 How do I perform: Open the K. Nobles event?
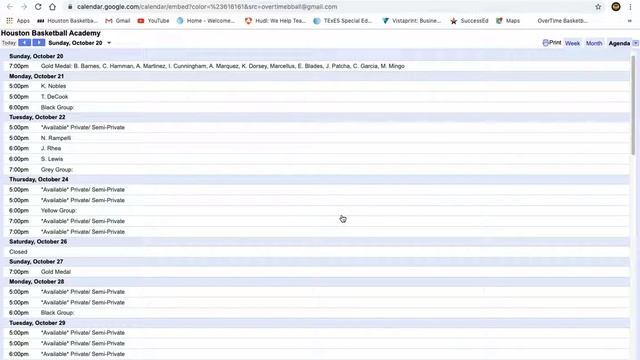(53, 86)
